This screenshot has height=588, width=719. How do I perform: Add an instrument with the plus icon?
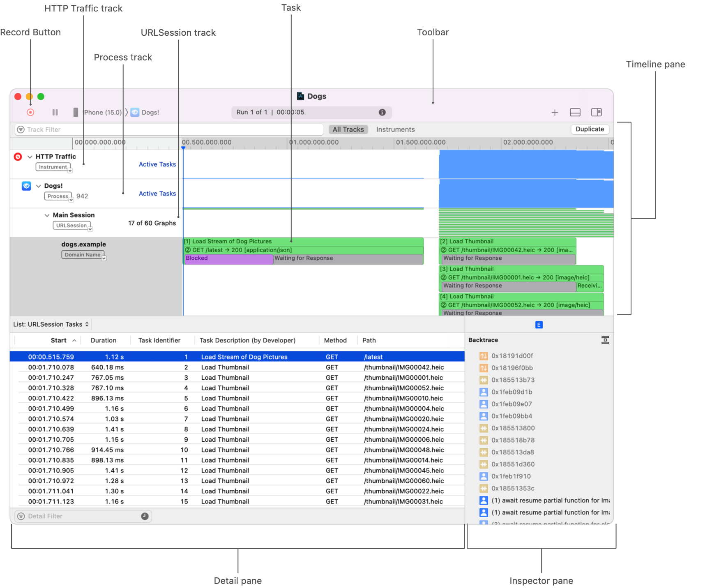[555, 112]
